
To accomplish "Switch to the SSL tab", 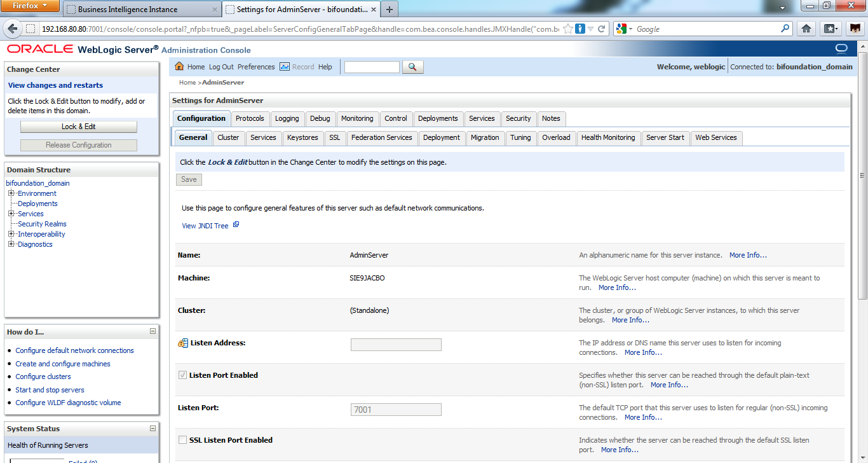I will [334, 137].
